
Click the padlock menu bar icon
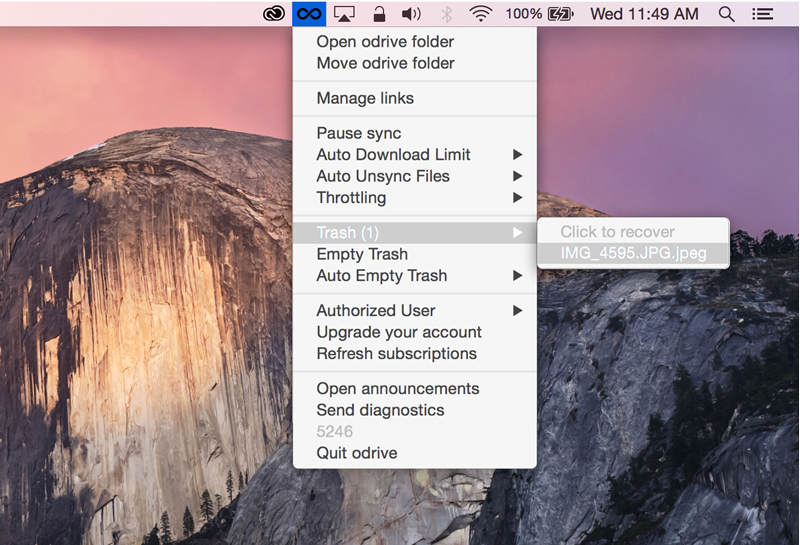coord(379,14)
